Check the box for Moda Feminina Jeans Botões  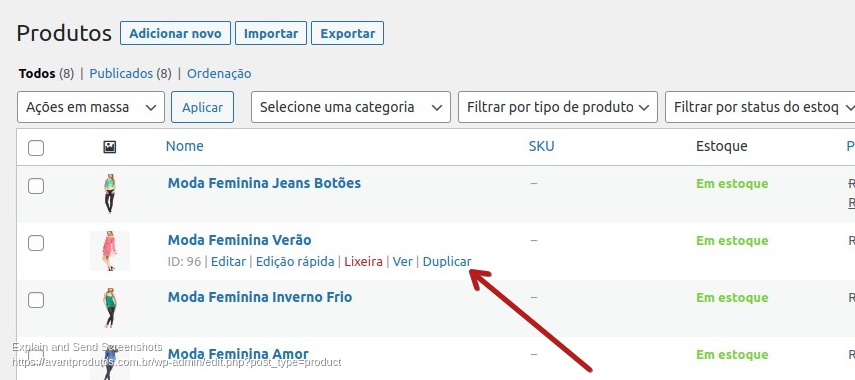36,186
